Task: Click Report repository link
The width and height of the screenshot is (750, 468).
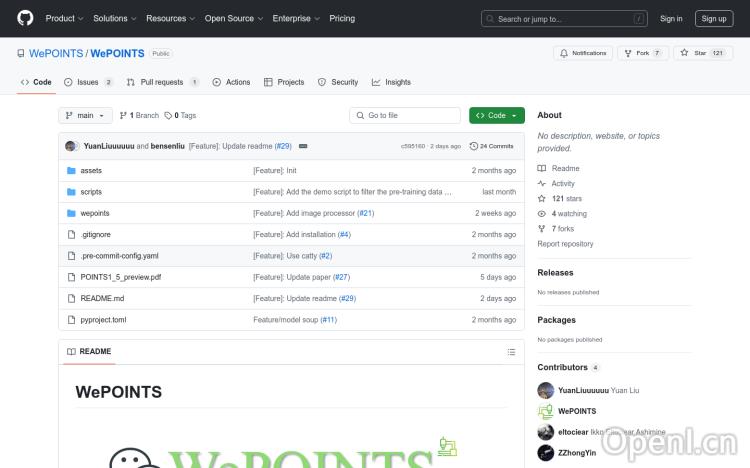Action: pyautogui.click(x=565, y=244)
